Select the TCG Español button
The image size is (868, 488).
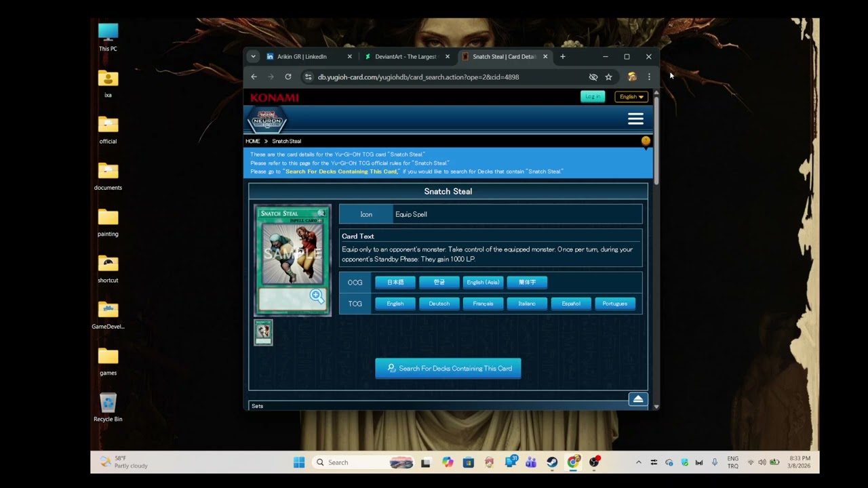click(571, 304)
